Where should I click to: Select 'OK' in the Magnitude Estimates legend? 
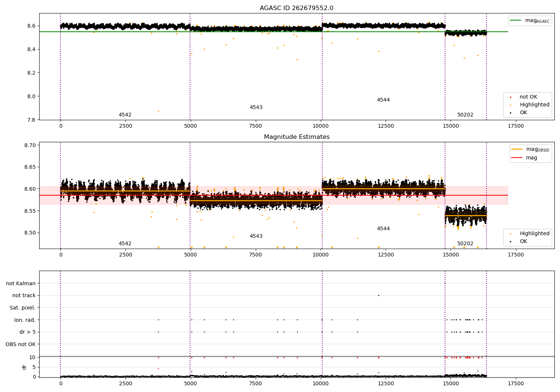(x=523, y=242)
